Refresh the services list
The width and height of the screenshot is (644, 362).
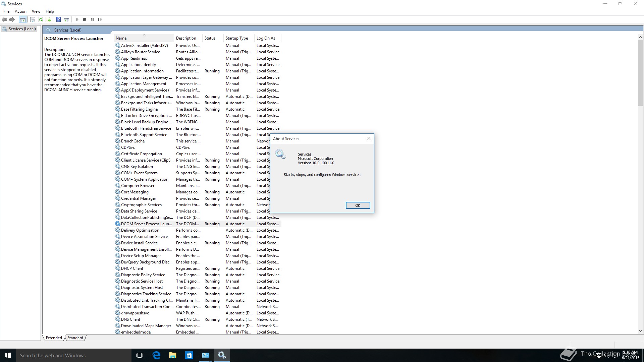tap(41, 19)
